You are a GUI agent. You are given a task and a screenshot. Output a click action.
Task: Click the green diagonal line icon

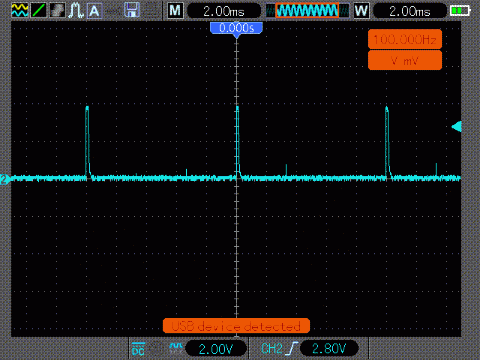tap(39, 11)
